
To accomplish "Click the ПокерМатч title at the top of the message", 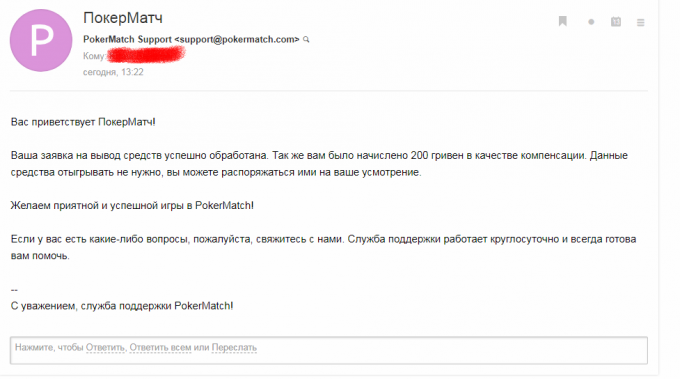I will [x=123, y=18].
